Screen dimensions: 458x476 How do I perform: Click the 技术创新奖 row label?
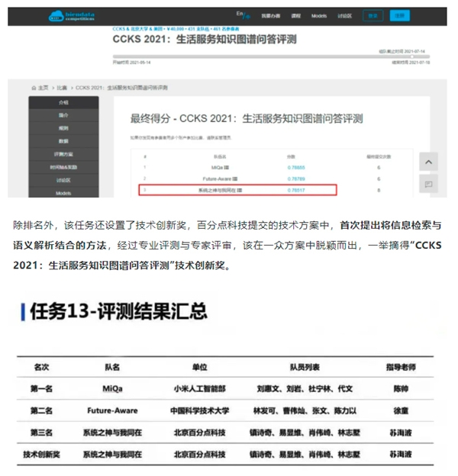[42, 455]
